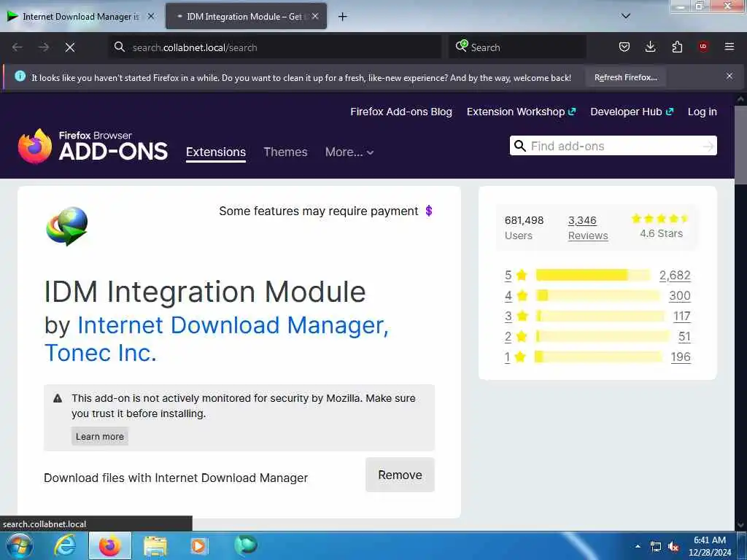Open the Windows Start button

click(19, 545)
